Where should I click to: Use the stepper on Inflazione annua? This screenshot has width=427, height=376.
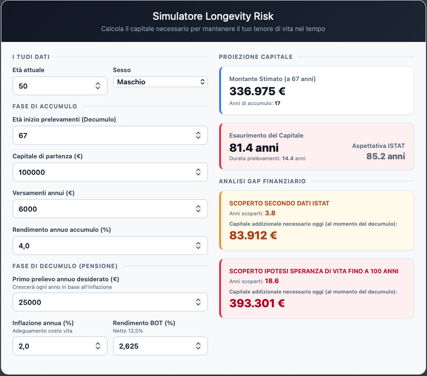(x=98, y=346)
